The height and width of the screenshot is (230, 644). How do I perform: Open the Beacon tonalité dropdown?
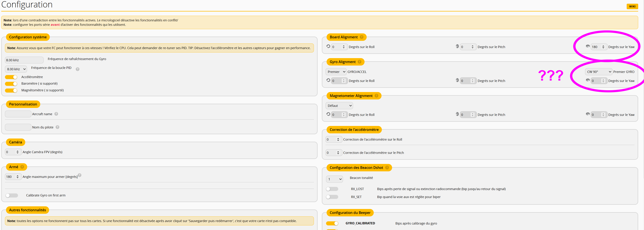(334, 179)
